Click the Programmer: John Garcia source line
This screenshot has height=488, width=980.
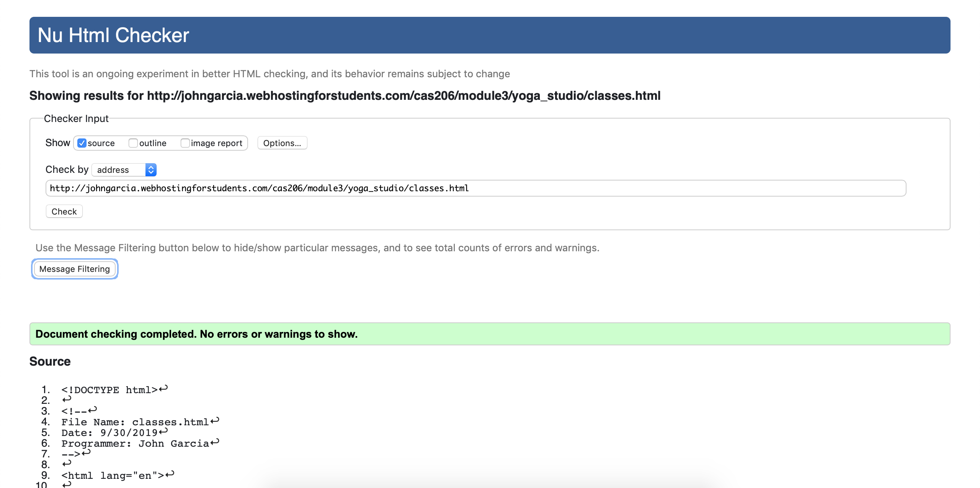point(135,443)
